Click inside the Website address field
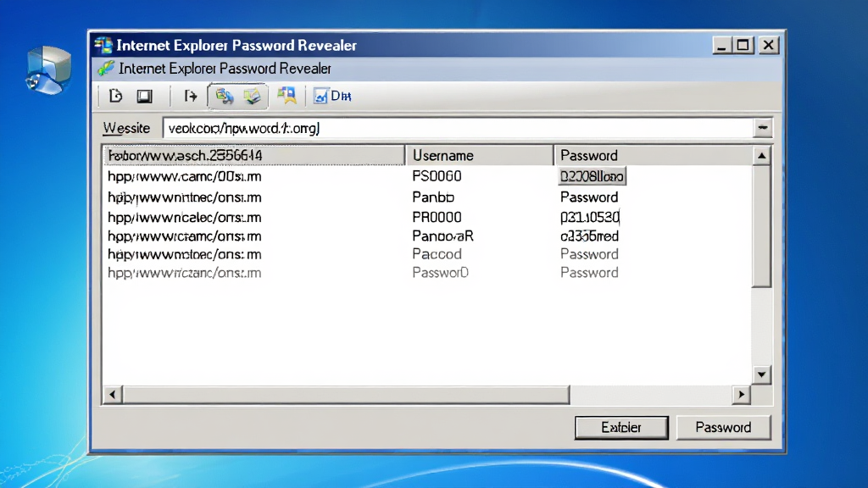Screen dimensions: 868x488 click(x=459, y=128)
